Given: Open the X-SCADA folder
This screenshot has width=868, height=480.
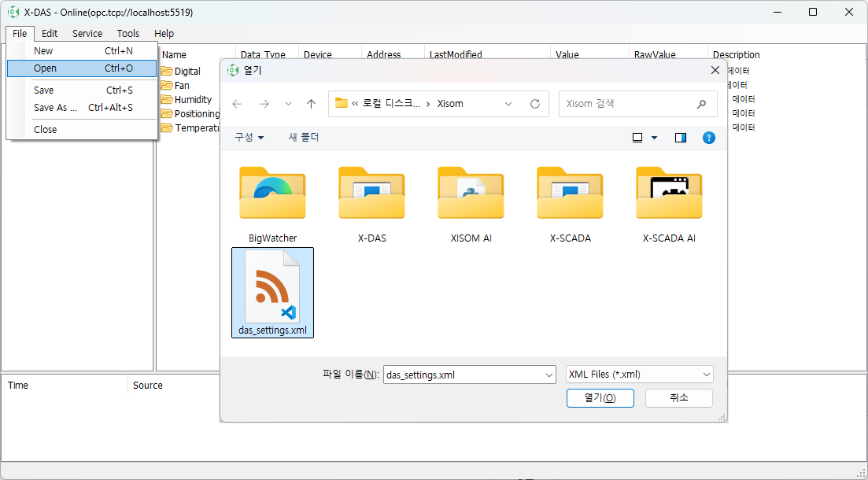Looking at the screenshot, I should 569,193.
